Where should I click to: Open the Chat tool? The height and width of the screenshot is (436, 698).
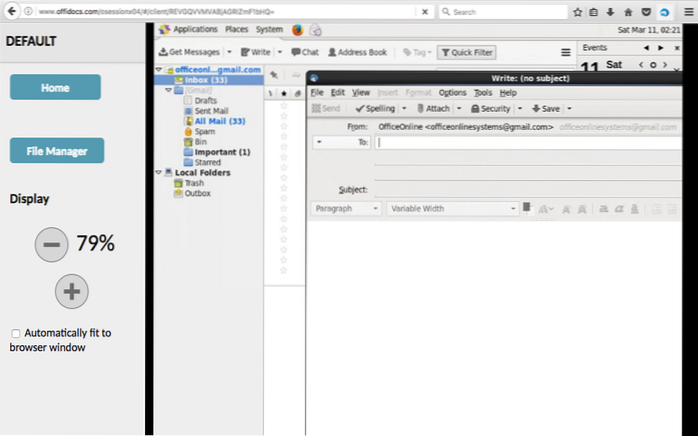(x=304, y=51)
